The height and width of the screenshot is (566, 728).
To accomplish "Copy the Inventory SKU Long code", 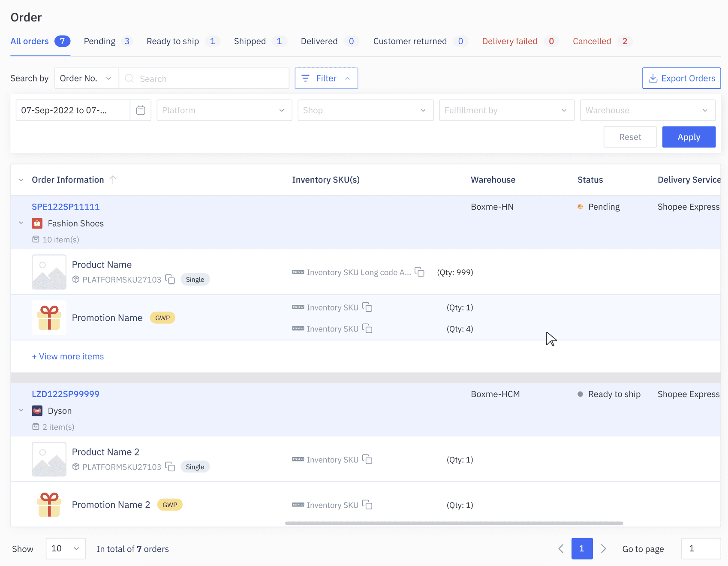I will tap(419, 272).
